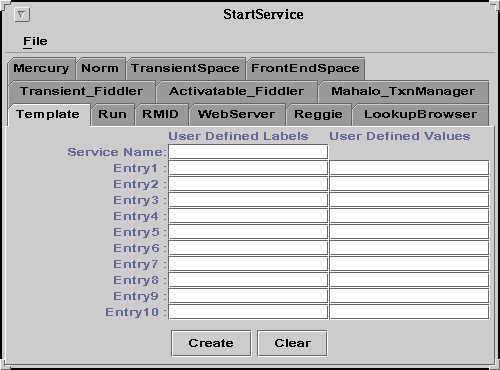Screen dimensions: 500x370
Task: Select the Entry3 label field
Action: [248, 200]
